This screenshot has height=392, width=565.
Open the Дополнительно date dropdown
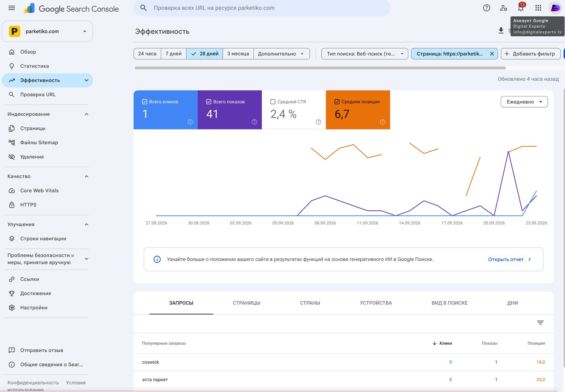pyautogui.click(x=281, y=54)
